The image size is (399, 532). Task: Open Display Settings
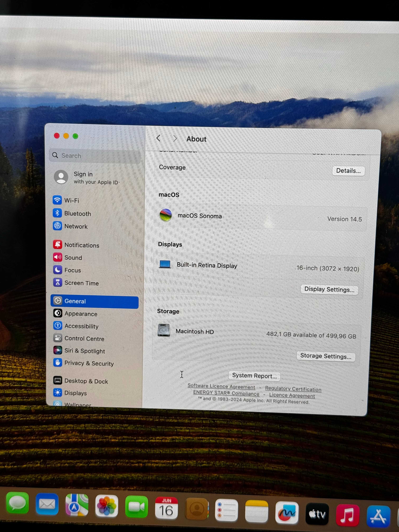[x=329, y=289]
